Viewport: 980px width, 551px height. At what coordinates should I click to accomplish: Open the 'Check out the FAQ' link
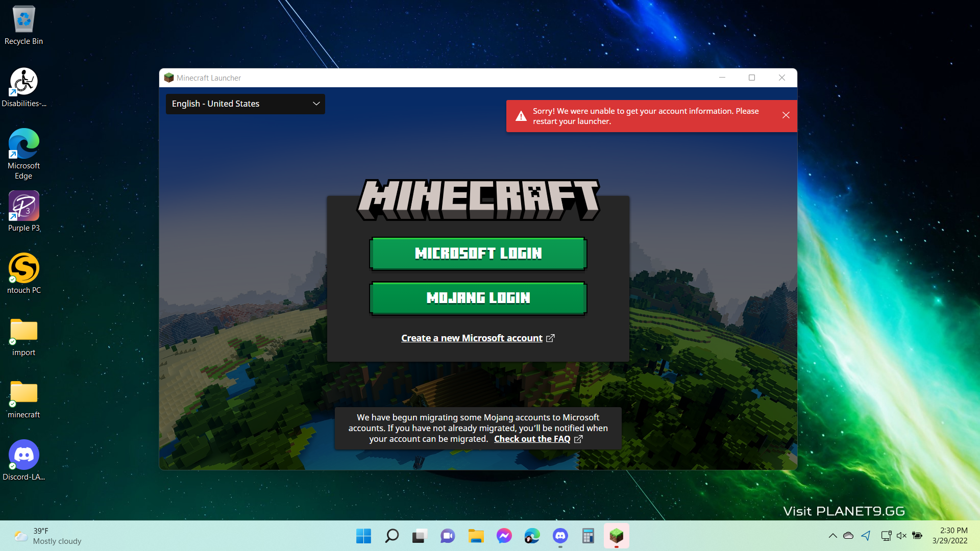tap(532, 439)
